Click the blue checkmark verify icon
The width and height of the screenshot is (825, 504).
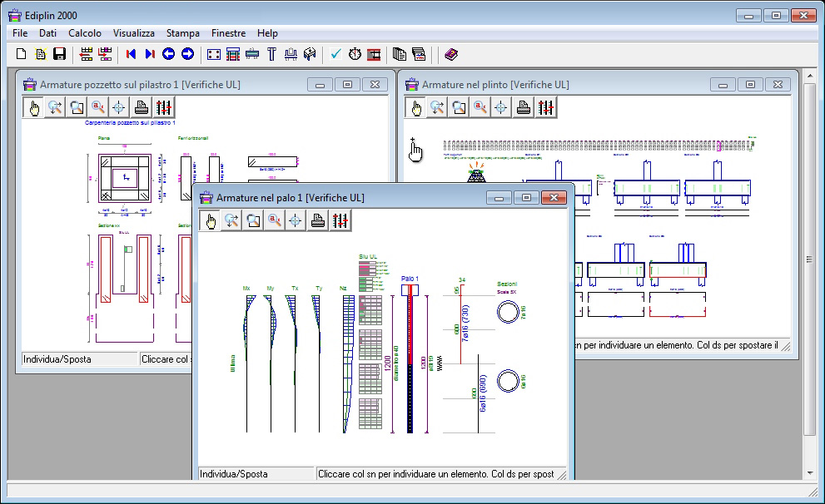(335, 54)
